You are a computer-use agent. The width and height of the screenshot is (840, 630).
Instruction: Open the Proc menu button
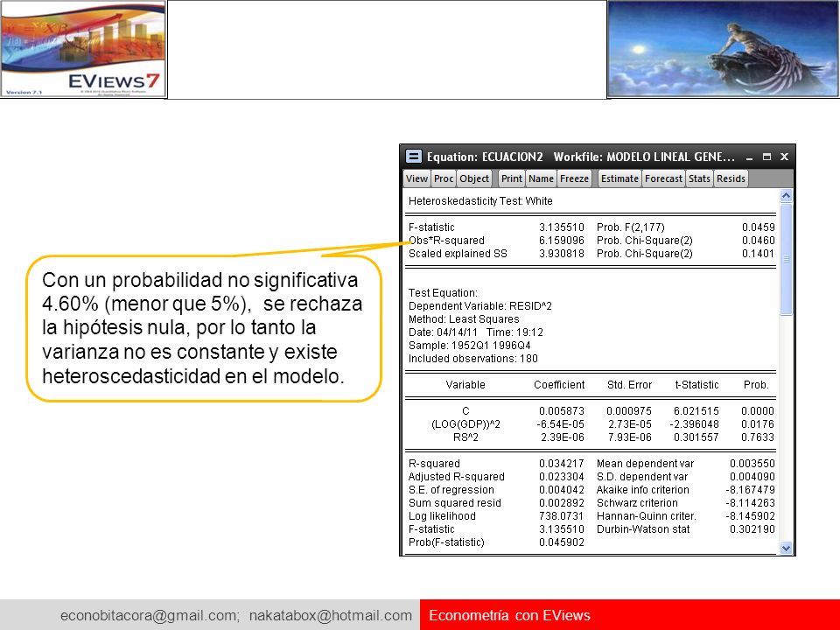(x=444, y=178)
